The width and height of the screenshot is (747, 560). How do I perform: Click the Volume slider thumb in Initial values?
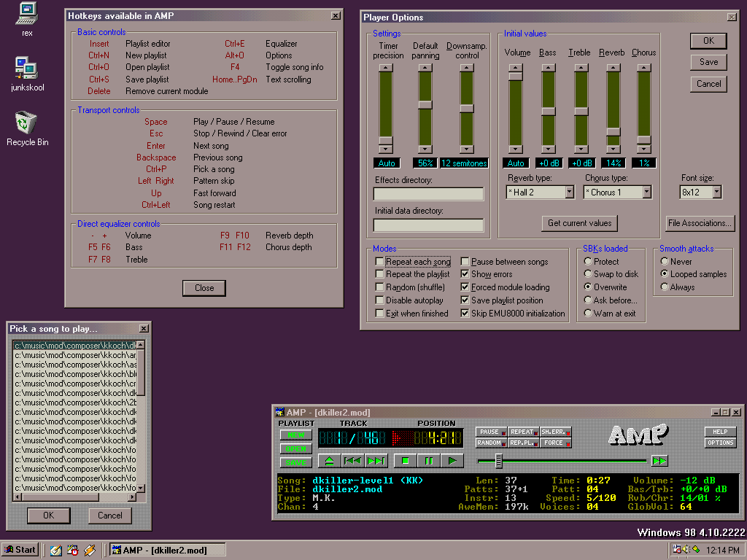(x=516, y=76)
